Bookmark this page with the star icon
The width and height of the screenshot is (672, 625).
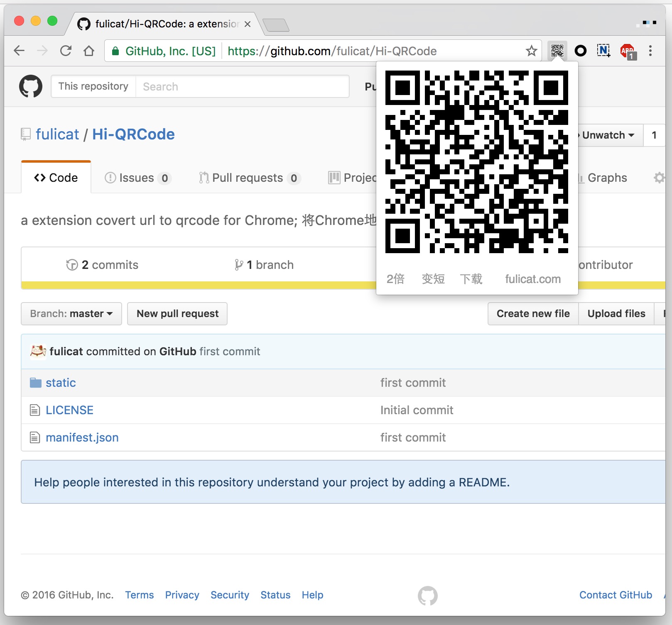tap(531, 51)
